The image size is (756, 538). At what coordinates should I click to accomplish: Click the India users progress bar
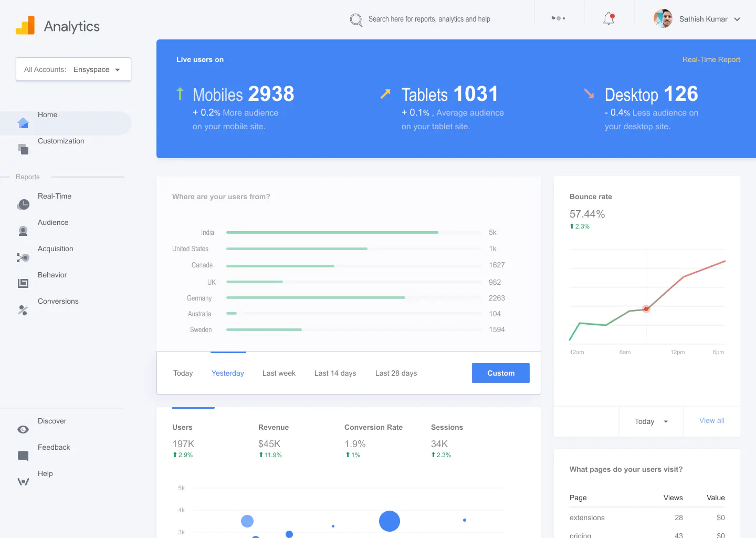(354, 232)
